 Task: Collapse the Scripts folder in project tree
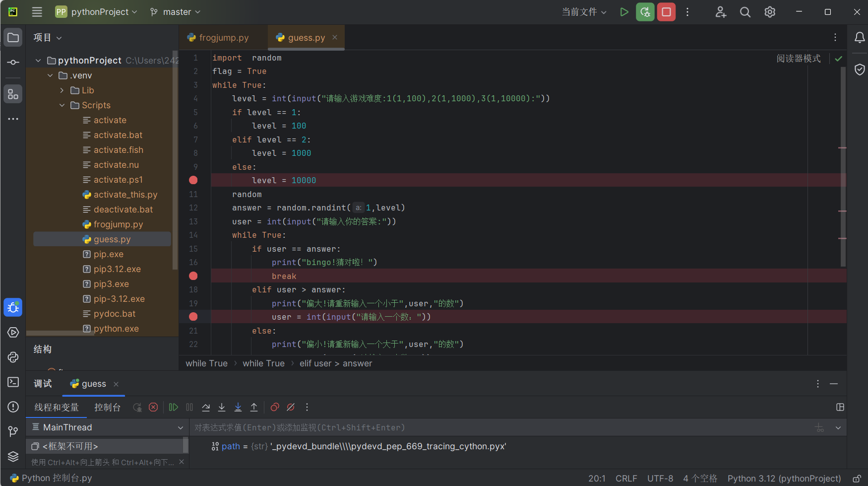coord(62,105)
